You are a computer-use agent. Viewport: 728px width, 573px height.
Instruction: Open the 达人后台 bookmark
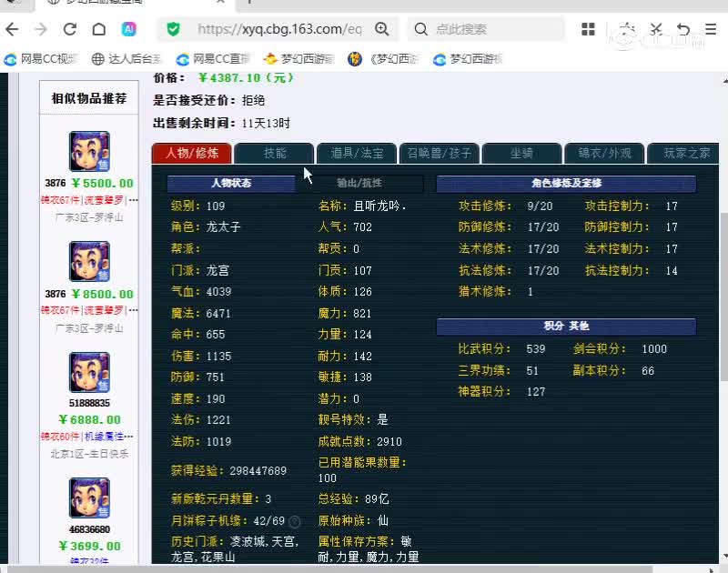[x=126, y=59]
